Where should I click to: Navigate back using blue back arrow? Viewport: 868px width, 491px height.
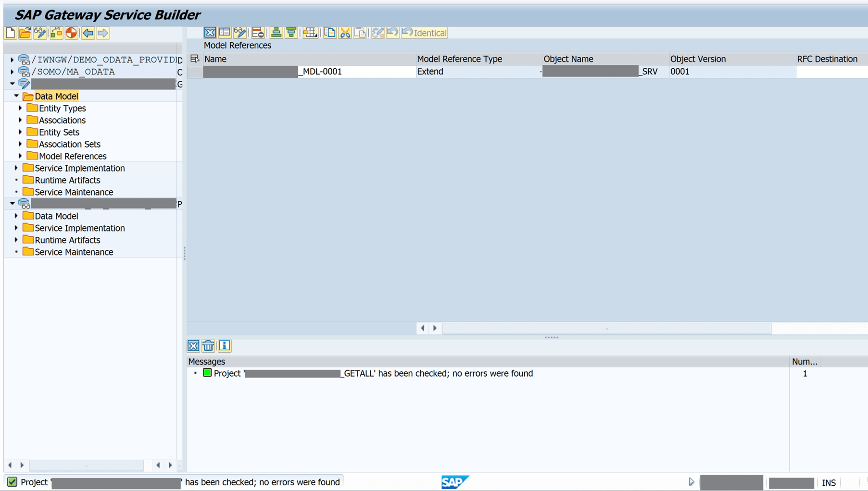(x=87, y=33)
